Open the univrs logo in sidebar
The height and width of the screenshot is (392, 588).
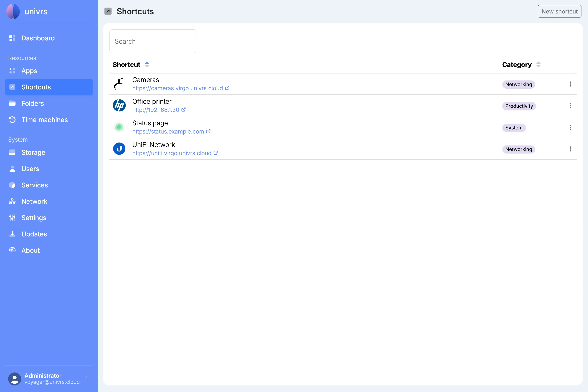(13, 11)
